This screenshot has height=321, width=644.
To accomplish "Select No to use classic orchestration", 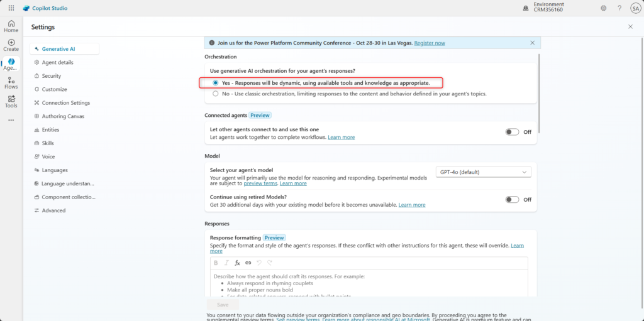I will tap(216, 94).
